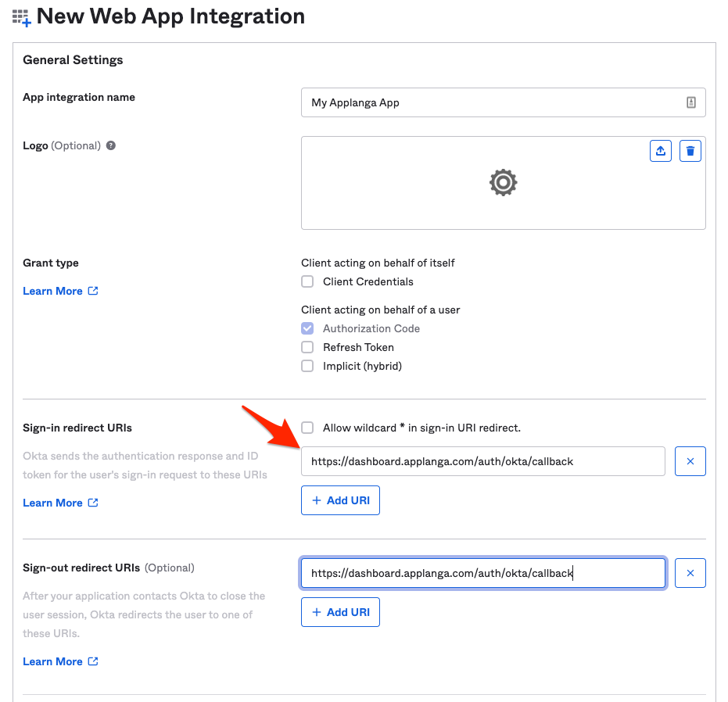The image size is (728, 702).
Task: Click the upload logo icon
Action: [660, 151]
